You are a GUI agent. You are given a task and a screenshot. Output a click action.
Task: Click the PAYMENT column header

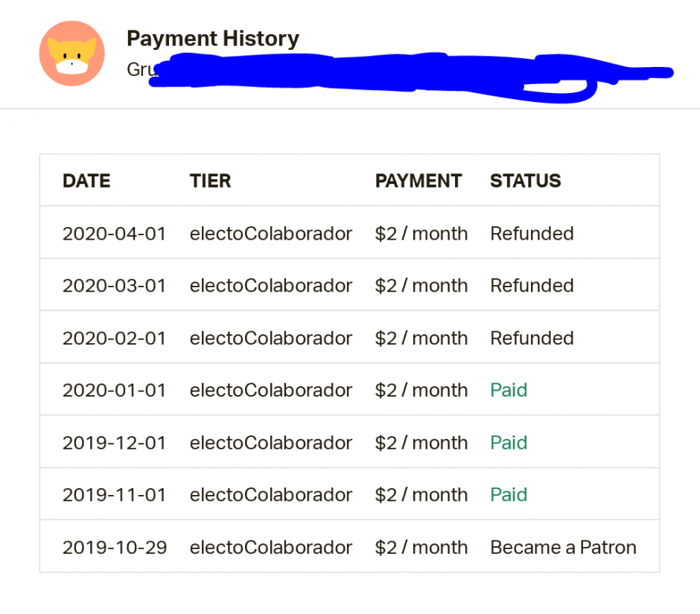click(x=419, y=181)
